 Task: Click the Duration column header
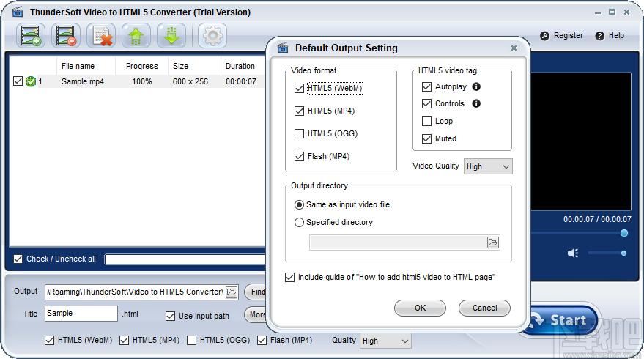click(x=243, y=66)
